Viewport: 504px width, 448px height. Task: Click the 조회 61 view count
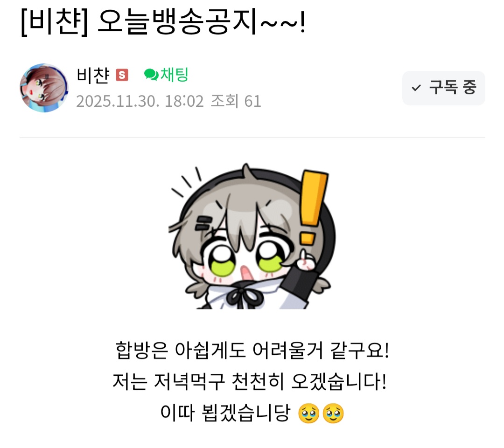(236, 101)
